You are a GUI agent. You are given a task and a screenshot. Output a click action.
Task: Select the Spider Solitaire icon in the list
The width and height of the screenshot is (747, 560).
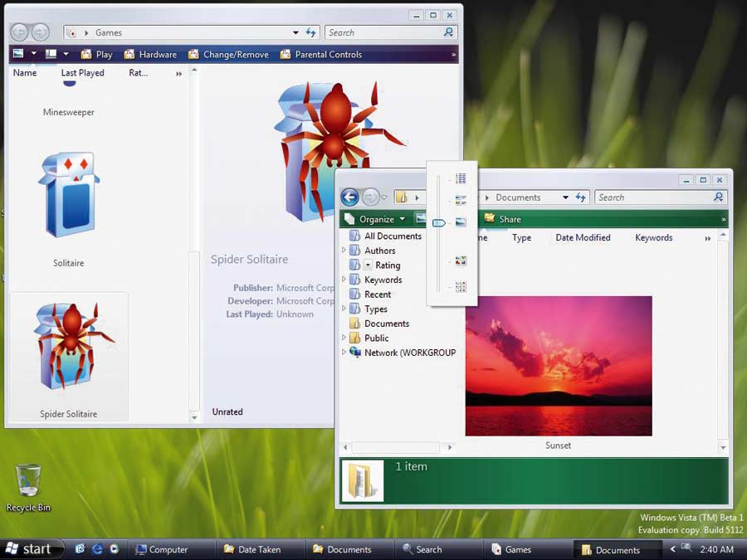pyautogui.click(x=69, y=347)
